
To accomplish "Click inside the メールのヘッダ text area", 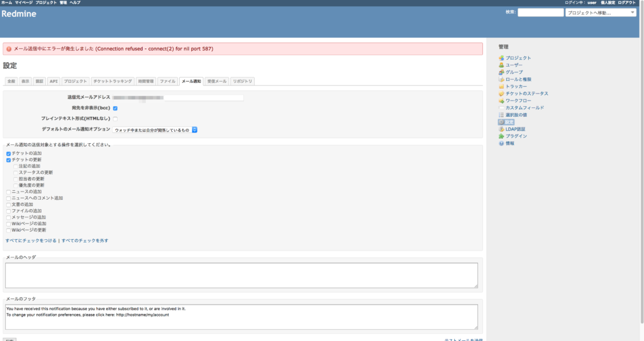I will (241, 275).
